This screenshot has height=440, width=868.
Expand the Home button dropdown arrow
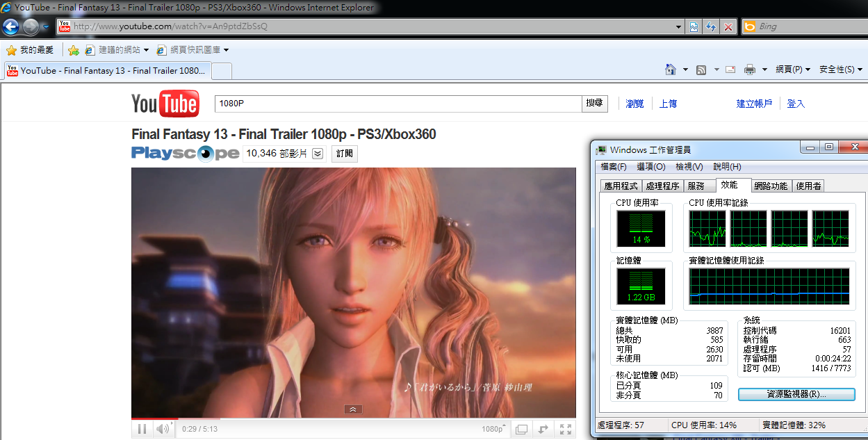(x=685, y=70)
